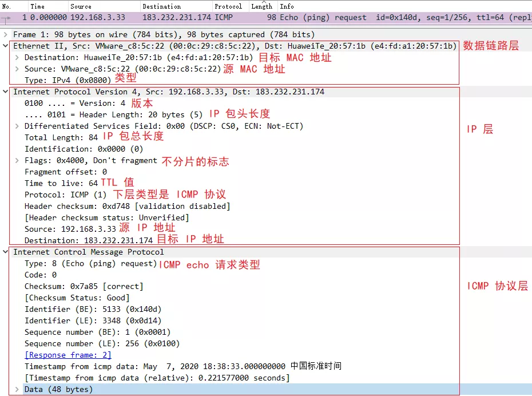
Task: Select IP 'Source: 192.168.3.33' row
Action: click(70, 229)
